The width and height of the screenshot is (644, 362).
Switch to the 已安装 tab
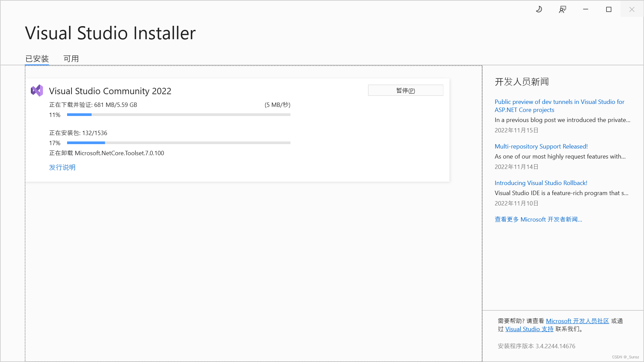(37, 59)
